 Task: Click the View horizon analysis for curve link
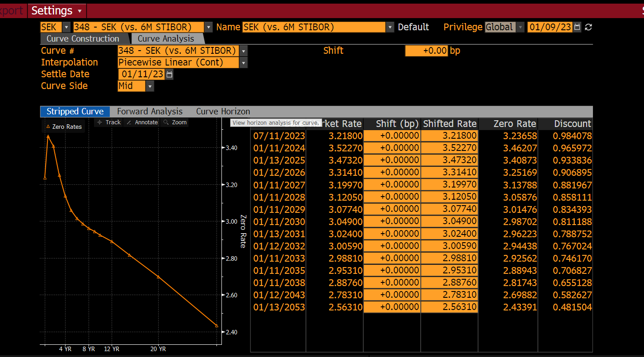tap(276, 122)
